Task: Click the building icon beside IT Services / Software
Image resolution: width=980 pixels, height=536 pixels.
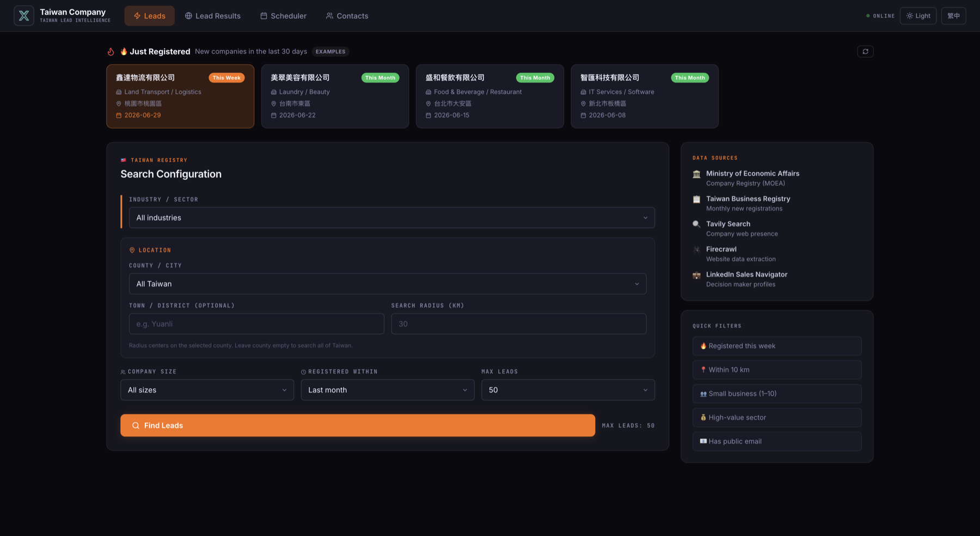Action: (583, 92)
